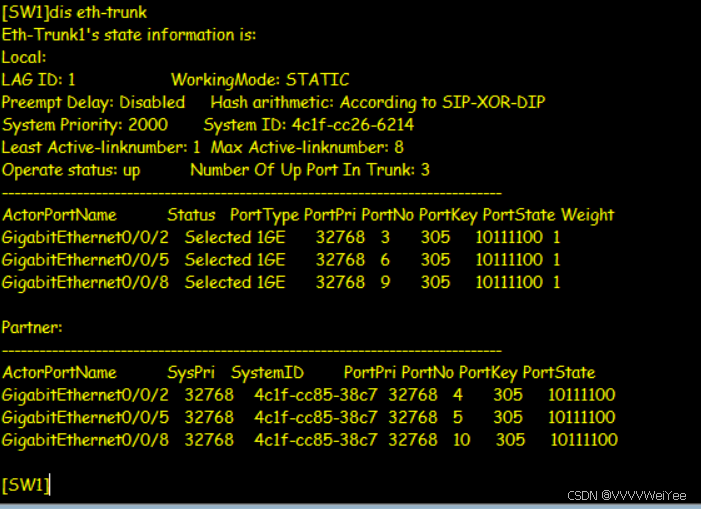The height and width of the screenshot is (509, 701).
Task: Select PortNo '6' in local table
Action: [x=385, y=260]
